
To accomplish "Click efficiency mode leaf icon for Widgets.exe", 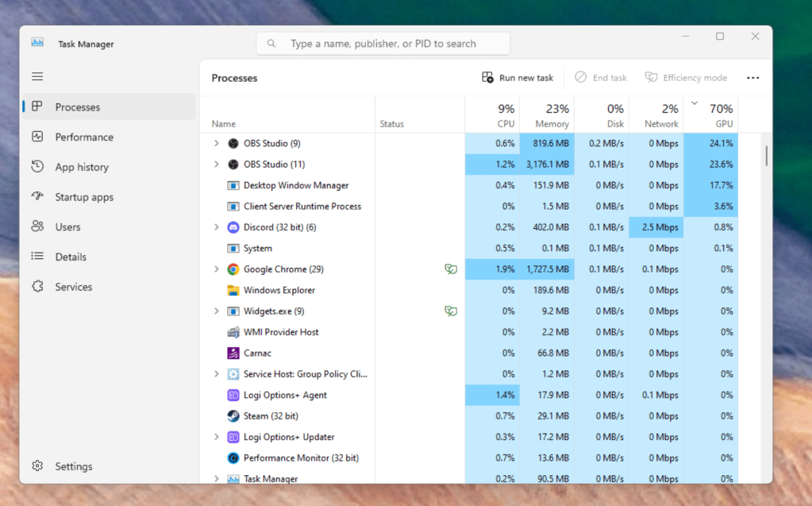I will [x=451, y=311].
